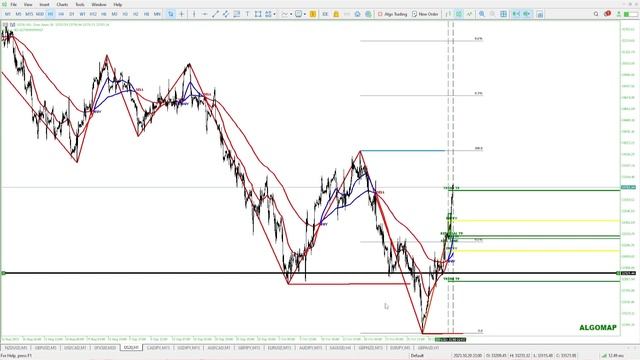Screen dimensions: 640x360
Task: Click the green account person icon
Action: coord(619,14)
